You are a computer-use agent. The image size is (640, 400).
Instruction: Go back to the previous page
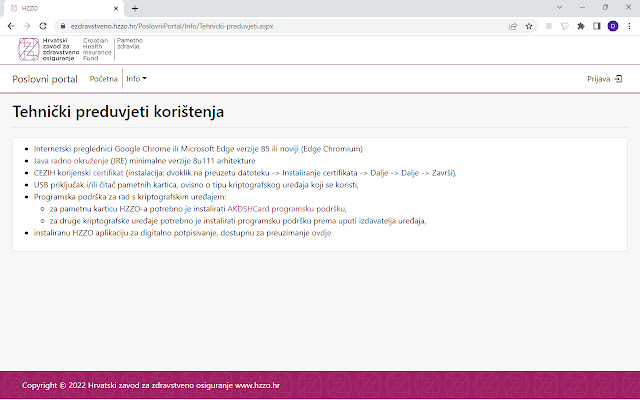(11, 26)
